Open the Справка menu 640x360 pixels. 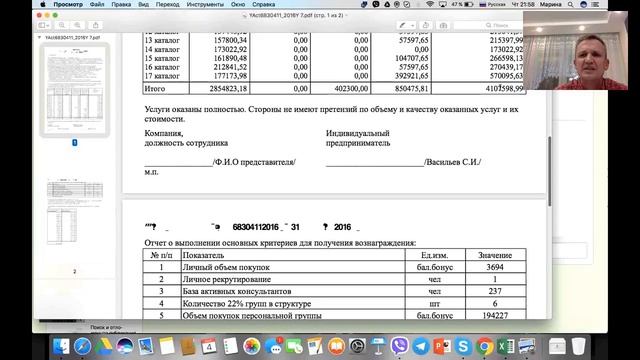point(263,4)
